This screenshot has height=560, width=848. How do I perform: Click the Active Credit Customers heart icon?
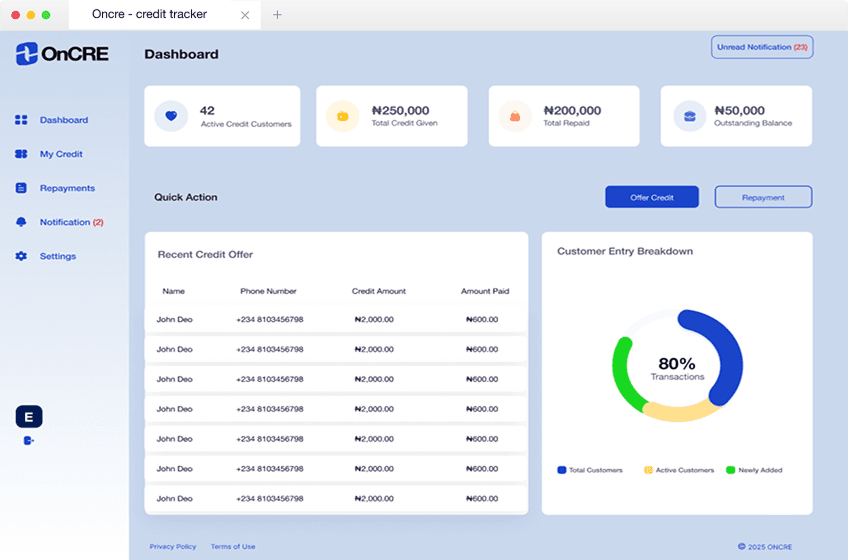[x=171, y=116]
